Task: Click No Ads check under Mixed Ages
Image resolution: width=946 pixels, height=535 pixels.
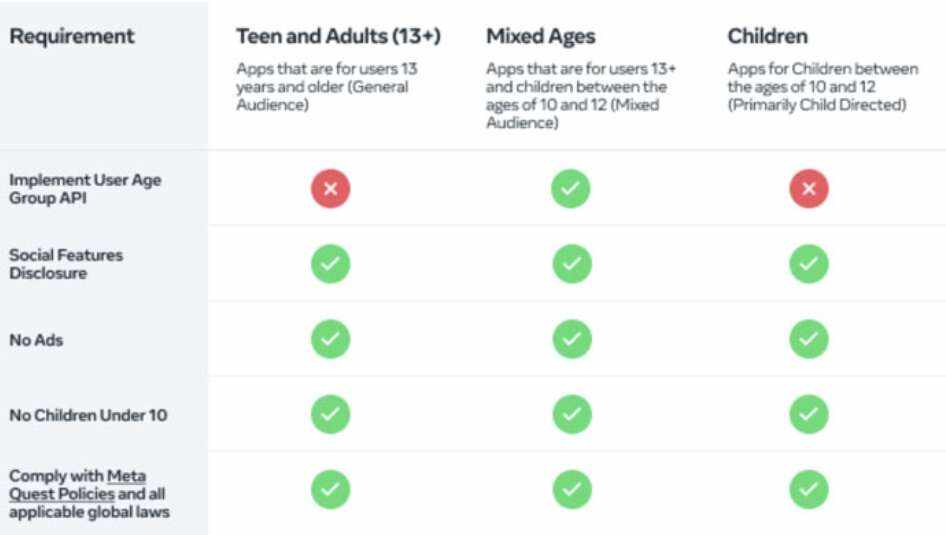Action: point(571,339)
